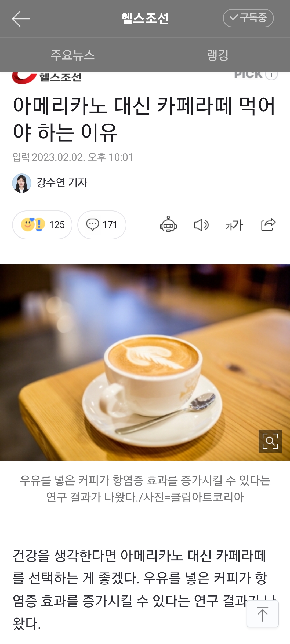The width and height of the screenshot is (290, 644).
Task: Play article audio with speaker icon
Action: pyautogui.click(x=201, y=225)
